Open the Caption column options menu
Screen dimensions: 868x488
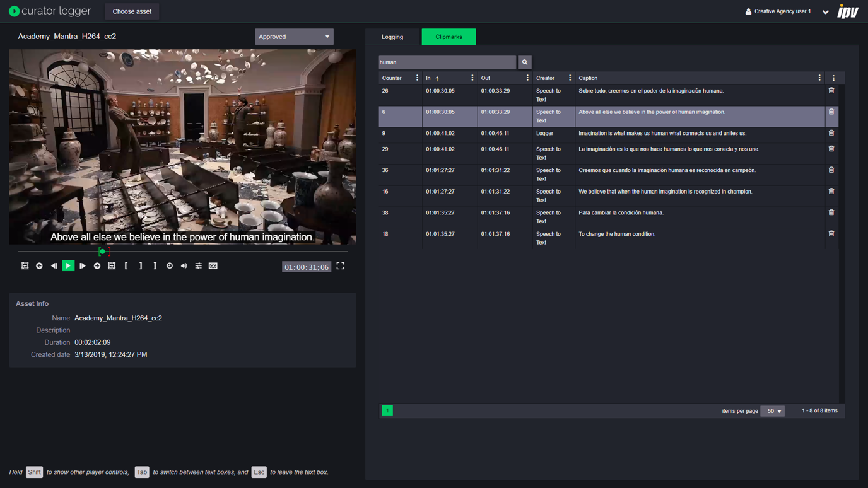tap(819, 78)
